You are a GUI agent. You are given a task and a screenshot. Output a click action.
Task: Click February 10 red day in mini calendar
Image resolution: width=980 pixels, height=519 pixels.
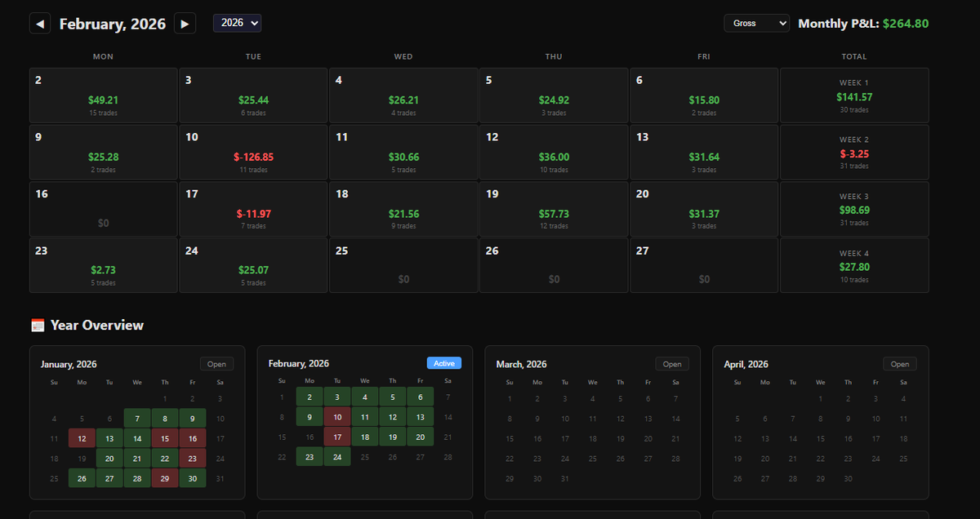point(337,417)
